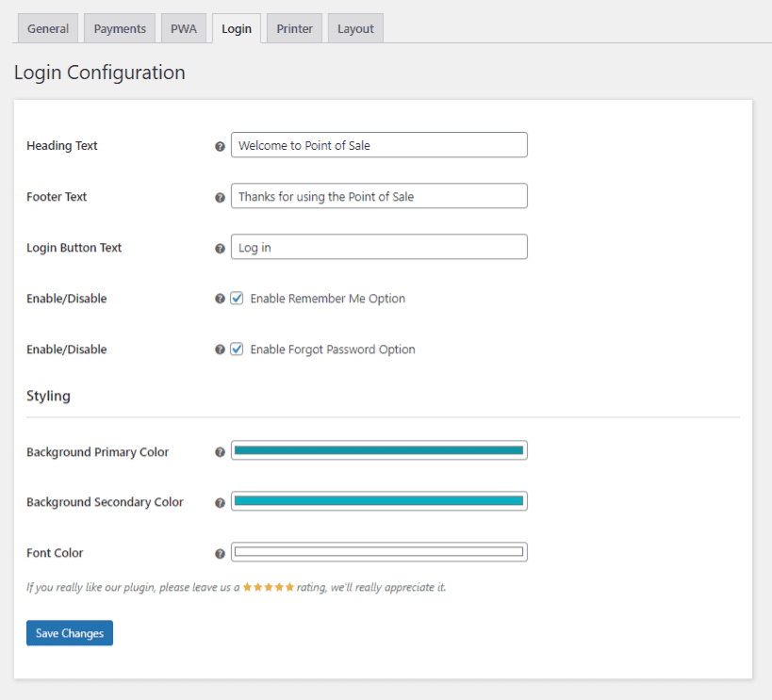The height and width of the screenshot is (700, 772).
Task: Click the Remember Me help icon
Action: pos(220,299)
